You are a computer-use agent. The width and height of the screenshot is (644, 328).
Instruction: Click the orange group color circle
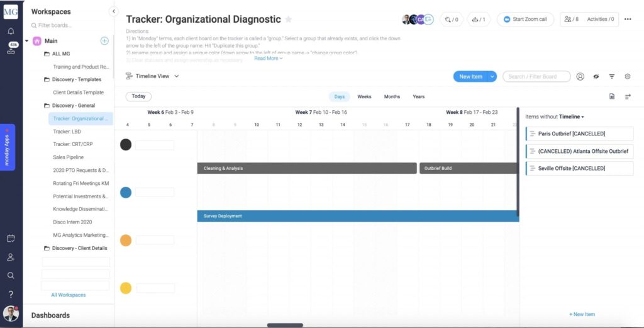tap(126, 240)
